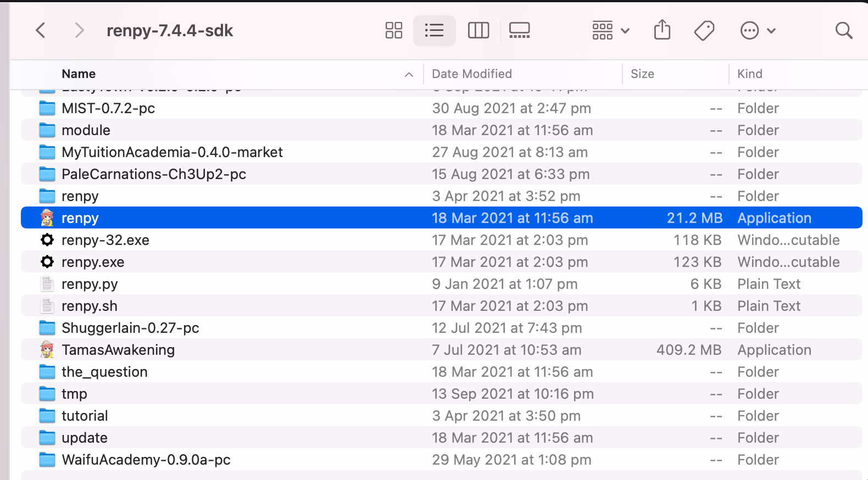
Task: Click the renpy.exe gear icon
Action: (x=47, y=262)
